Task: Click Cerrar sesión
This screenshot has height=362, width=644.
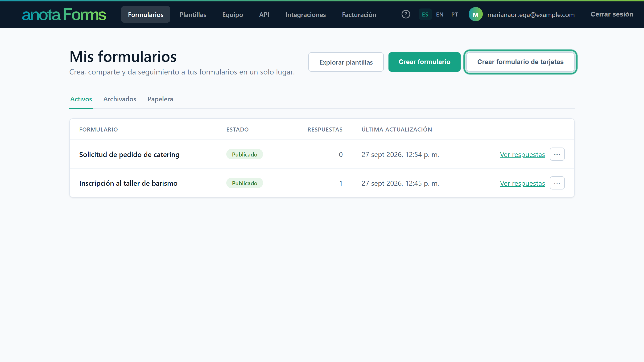Action: (611, 14)
